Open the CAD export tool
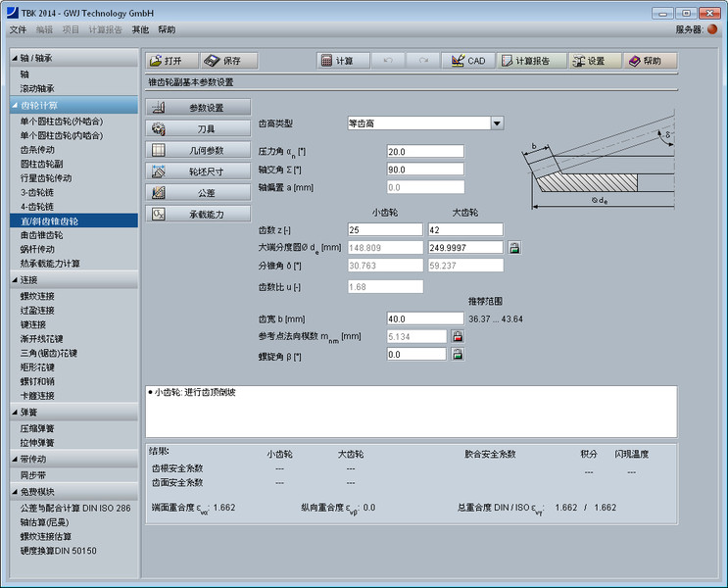The width and height of the screenshot is (728, 588). click(466, 61)
